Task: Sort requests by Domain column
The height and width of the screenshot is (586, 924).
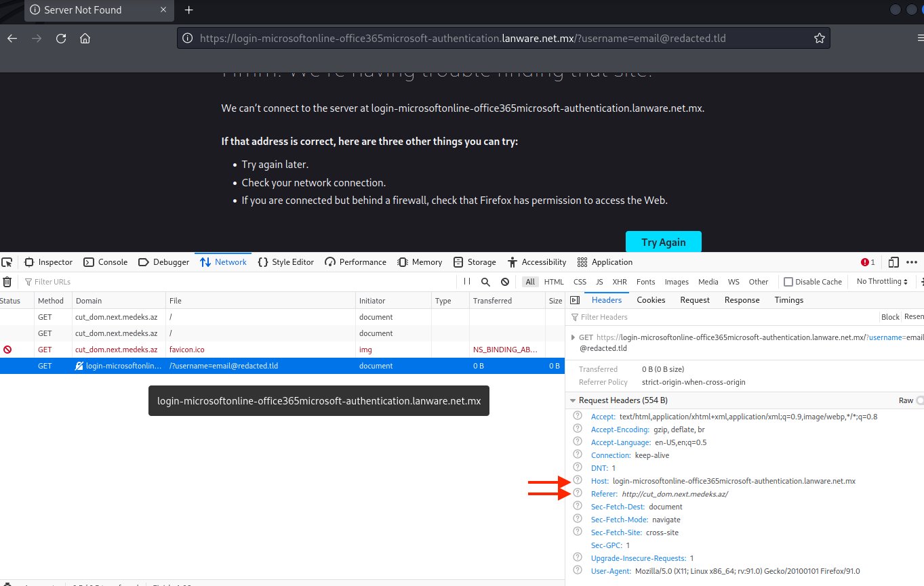Action: pos(119,301)
